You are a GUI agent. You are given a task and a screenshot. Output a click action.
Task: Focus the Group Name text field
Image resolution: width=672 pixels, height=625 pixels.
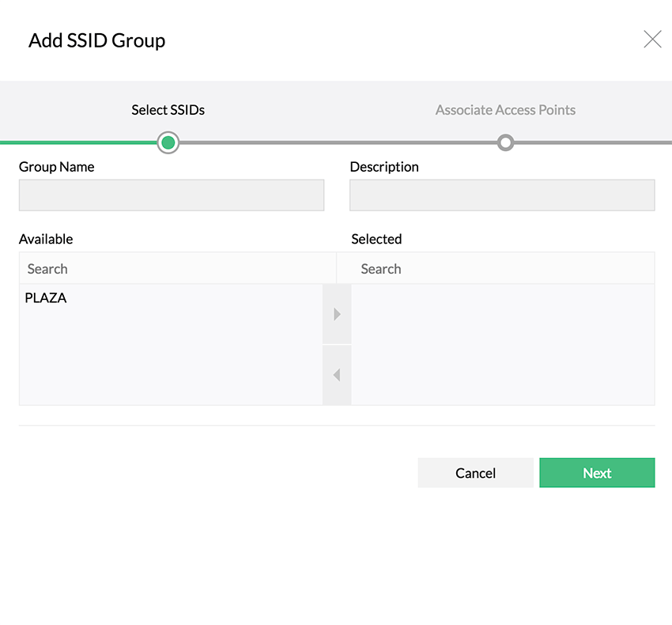pos(172,195)
